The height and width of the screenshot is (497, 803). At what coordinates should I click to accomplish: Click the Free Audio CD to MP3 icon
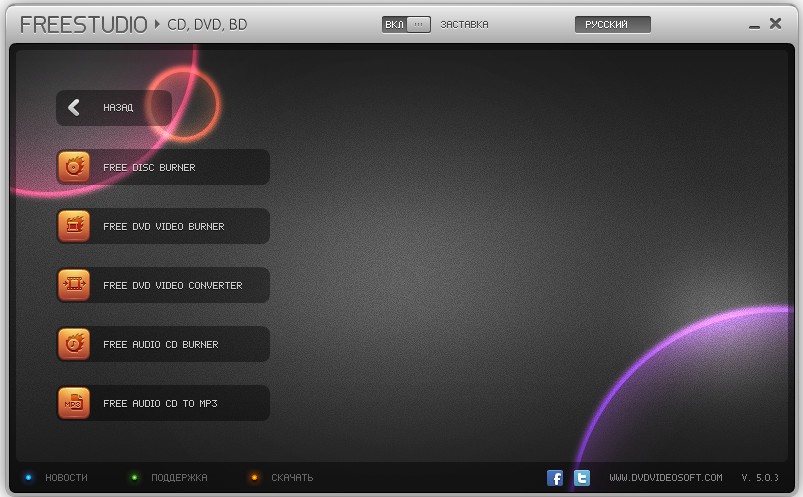(x=74, y=403)
